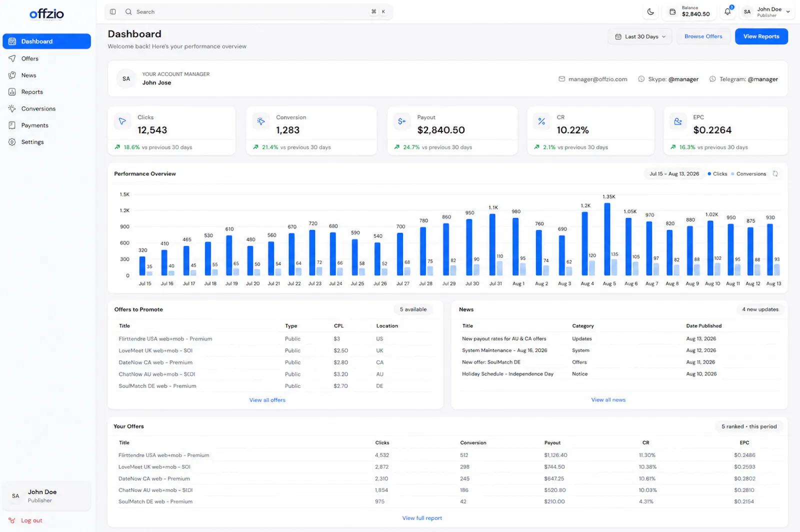Image resolution: width=800 pixels, height=532 pixels.
Task: Toggle the Clicks series in legend
Action: pyautogui.click(x=717, y=174)
